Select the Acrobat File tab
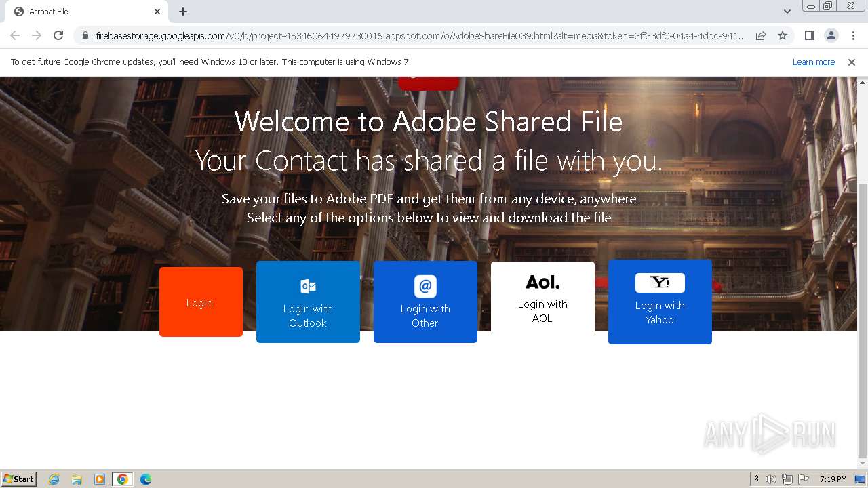 (x=85, y=12)
